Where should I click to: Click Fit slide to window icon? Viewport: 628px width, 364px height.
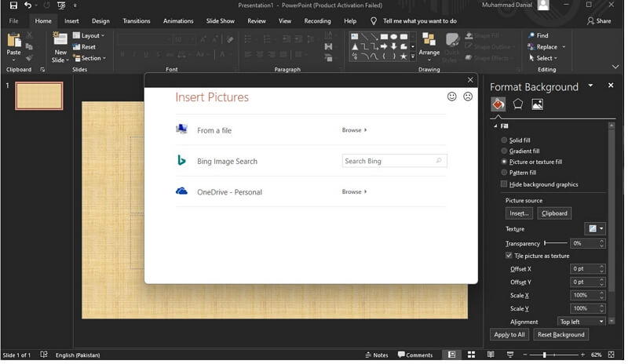[x=612, y=355]
